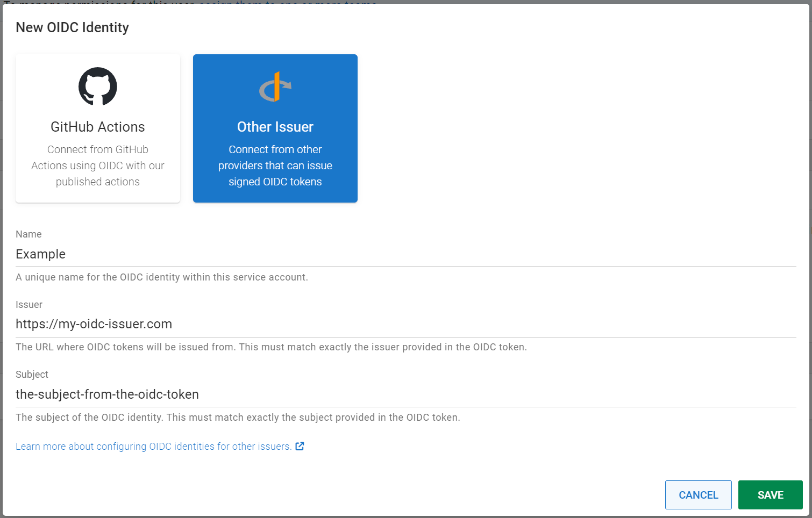Click the Connect from other providers description
Screen dimensions: 812x518
click(x=275, y=166)
